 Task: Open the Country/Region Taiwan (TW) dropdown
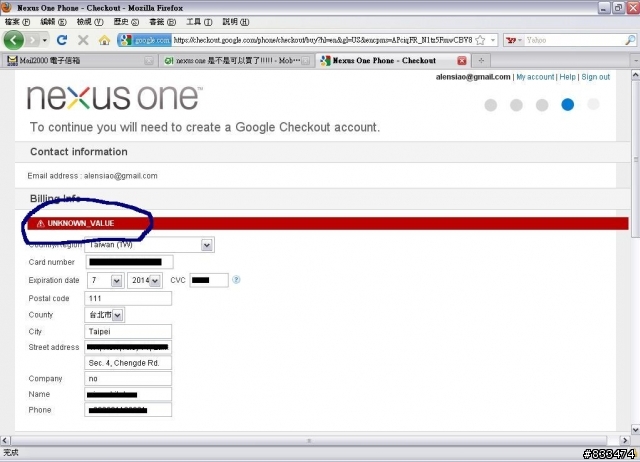(x=149, y=245)
